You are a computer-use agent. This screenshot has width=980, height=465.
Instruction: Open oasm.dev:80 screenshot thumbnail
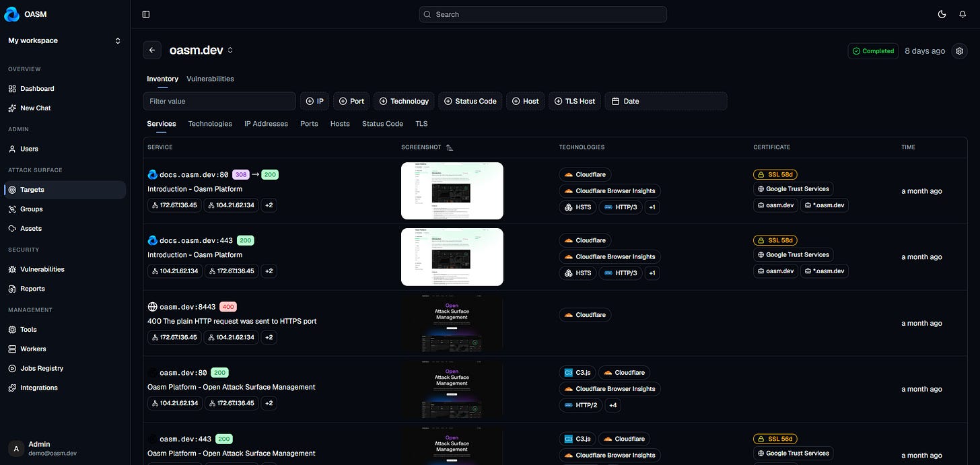[452, 389]
